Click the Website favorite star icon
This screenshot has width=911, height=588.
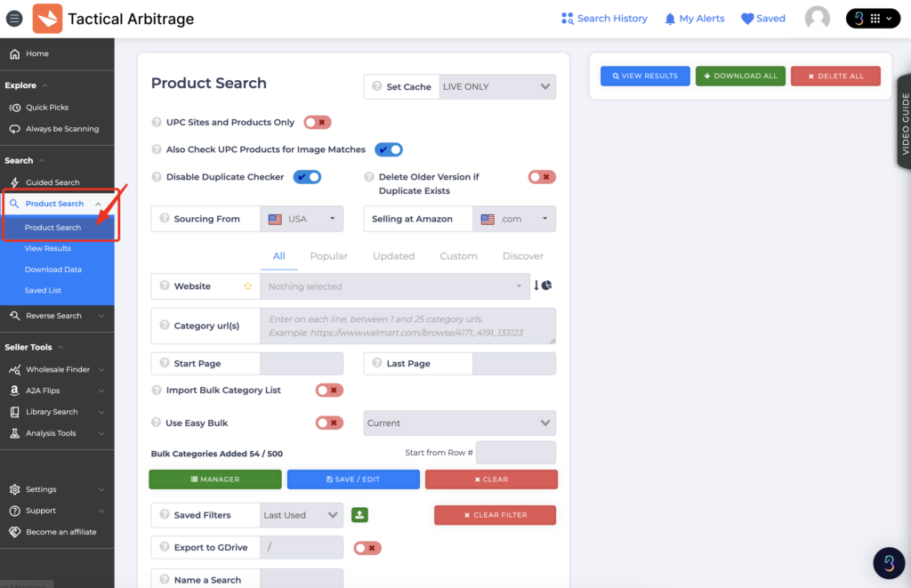[248, 286]
